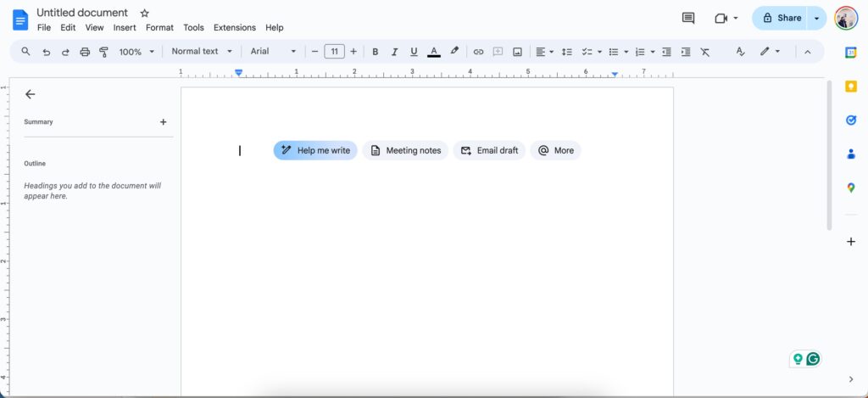Open Google Maps in side panel

(x=851, y=188)
